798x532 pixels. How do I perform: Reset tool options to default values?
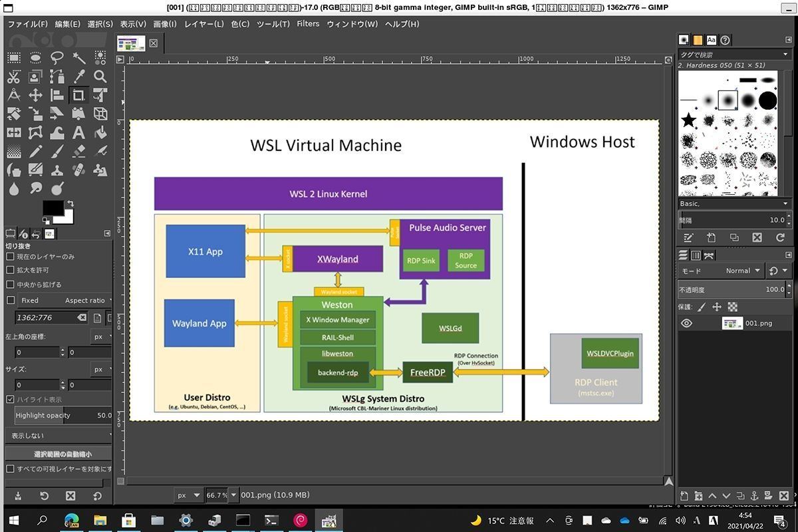[97, 496]
